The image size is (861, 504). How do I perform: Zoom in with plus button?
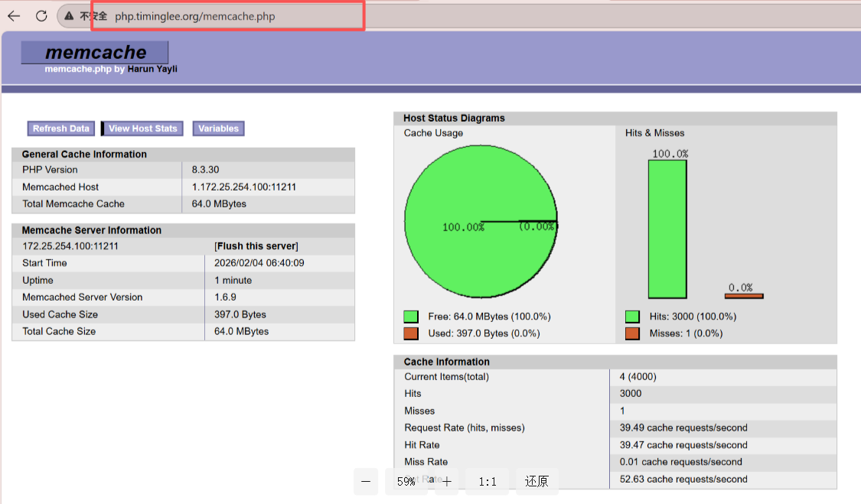pyautogui.click(x=447, y=482)
